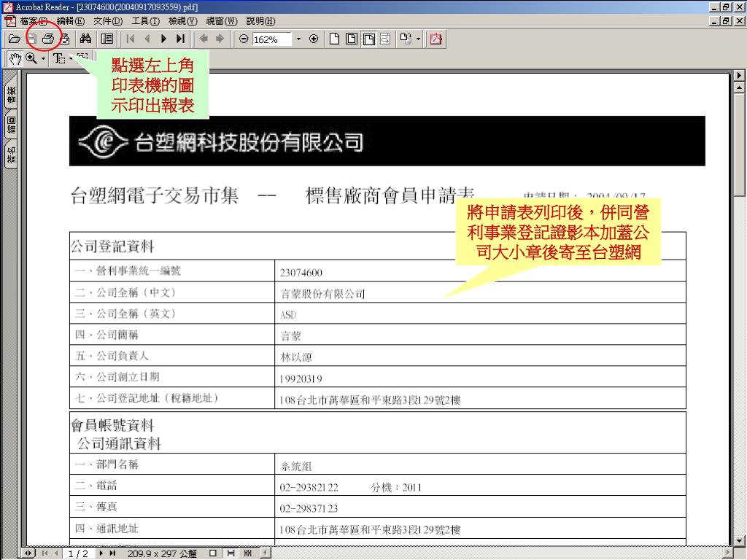Click the 1 / 2 page number field
Image resolution: width=747 pixels, height=560 pixels.
pos(78,553)
